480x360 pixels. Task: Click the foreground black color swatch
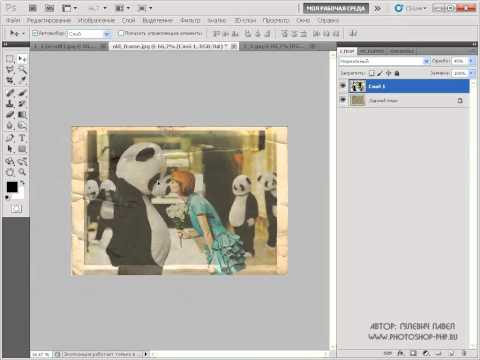[x=12, y=187]
